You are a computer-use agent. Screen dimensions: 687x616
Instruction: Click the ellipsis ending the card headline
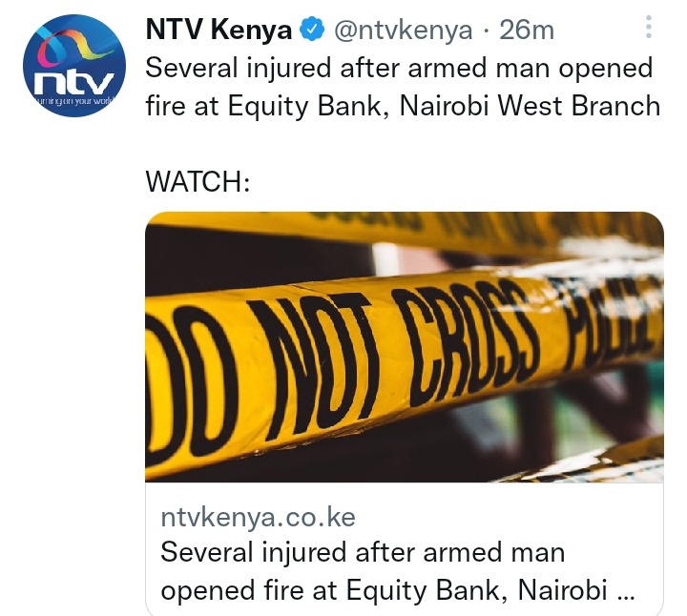pyautogui.click(x=625, y=595)
